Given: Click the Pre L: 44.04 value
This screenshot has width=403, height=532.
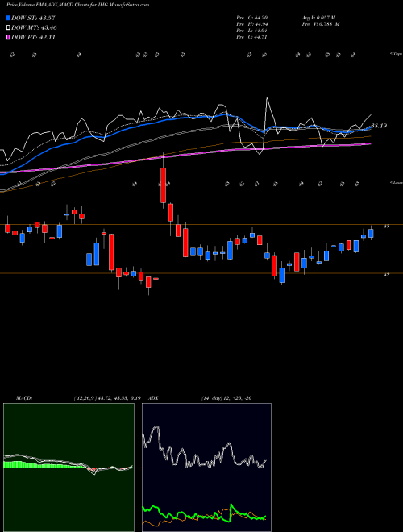Looking at the screenshot, I should (253, 31).
